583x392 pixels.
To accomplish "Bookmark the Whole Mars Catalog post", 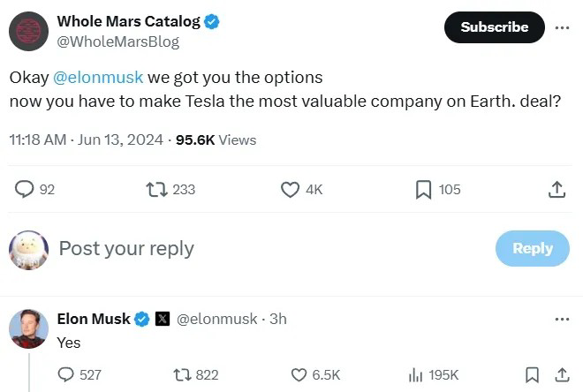I will [424, 189].
